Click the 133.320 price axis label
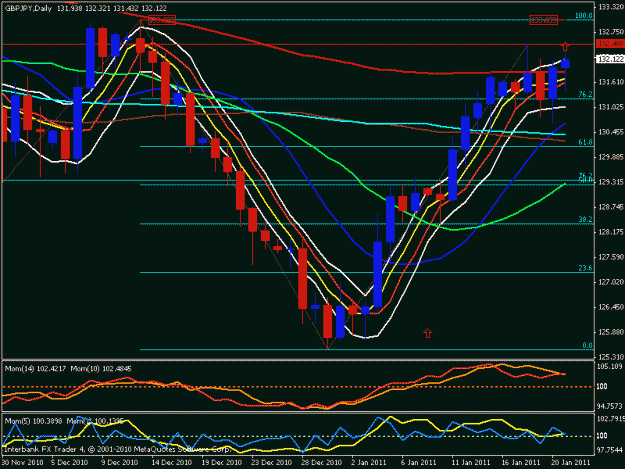Viewport: 625px width, 469px height. 611,7
